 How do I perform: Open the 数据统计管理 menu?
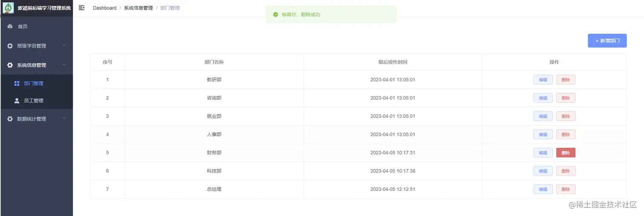[36, 119]
